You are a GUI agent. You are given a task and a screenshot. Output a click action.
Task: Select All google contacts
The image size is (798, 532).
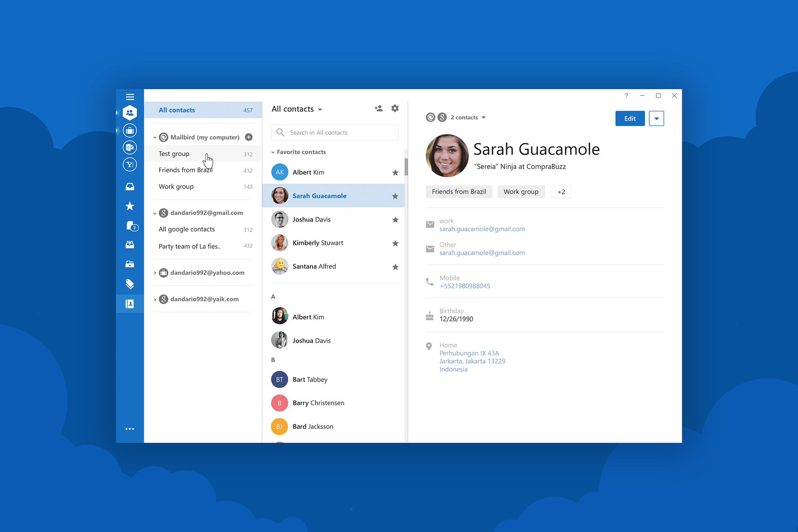(203, 229)
